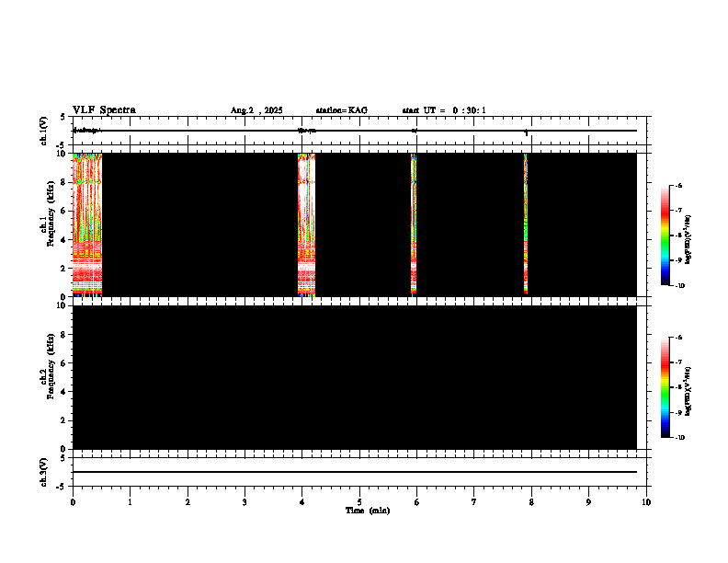Click the x-axis tick label "7"

[x=474, y=502]
